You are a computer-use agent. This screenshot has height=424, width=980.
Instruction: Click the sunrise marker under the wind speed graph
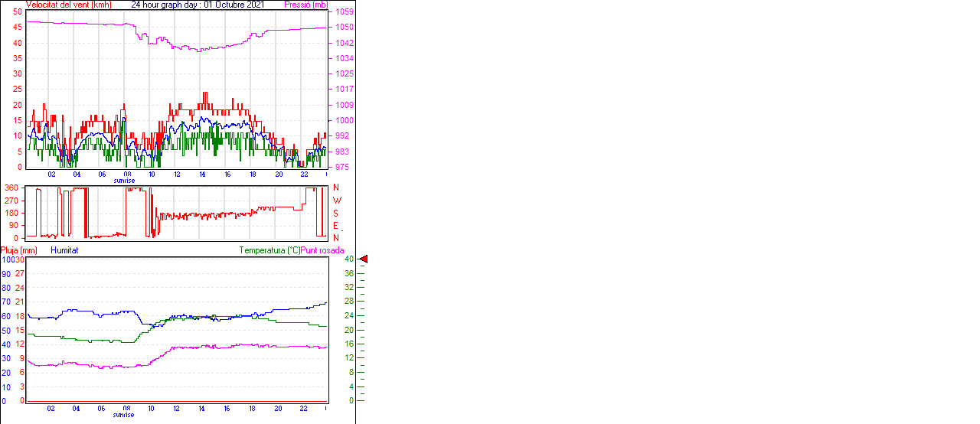click(123, 181)
